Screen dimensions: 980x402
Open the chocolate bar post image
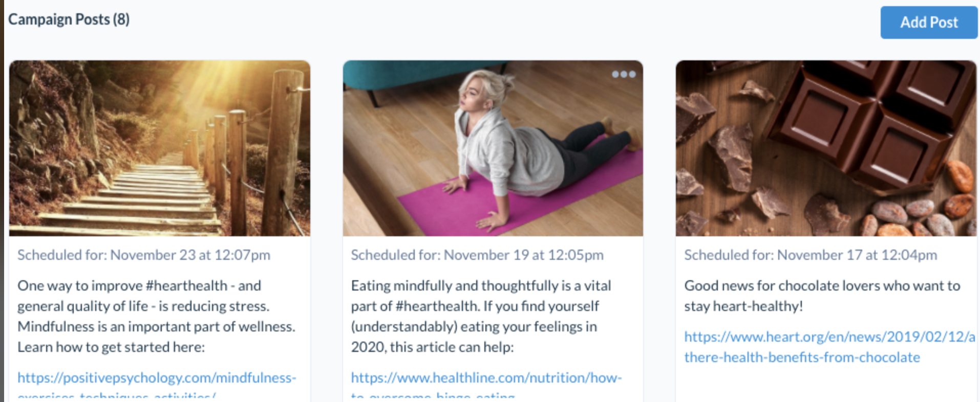[825, 148]
